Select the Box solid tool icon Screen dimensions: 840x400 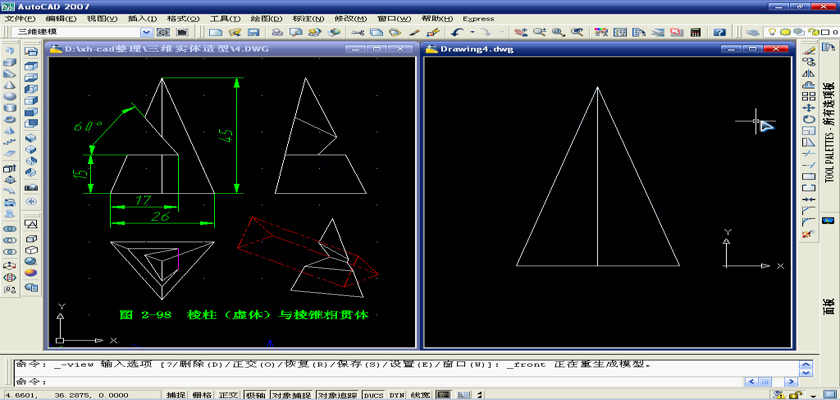pyautogui.click(x=10, y=62)
